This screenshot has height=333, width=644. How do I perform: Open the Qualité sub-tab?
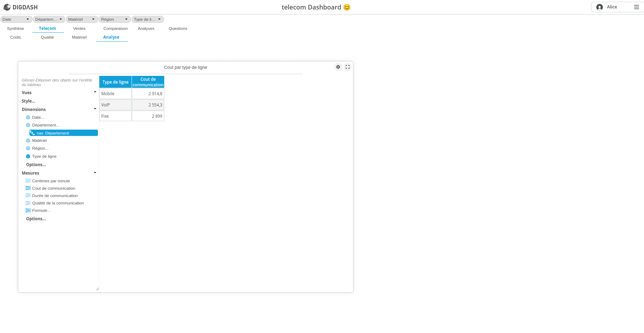pyautogui.click(x=47, y=37)
